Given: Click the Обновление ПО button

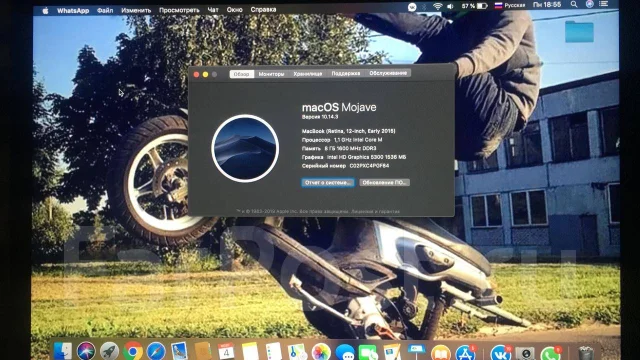Looking at the screenshot, I should (x=384, y=182).
